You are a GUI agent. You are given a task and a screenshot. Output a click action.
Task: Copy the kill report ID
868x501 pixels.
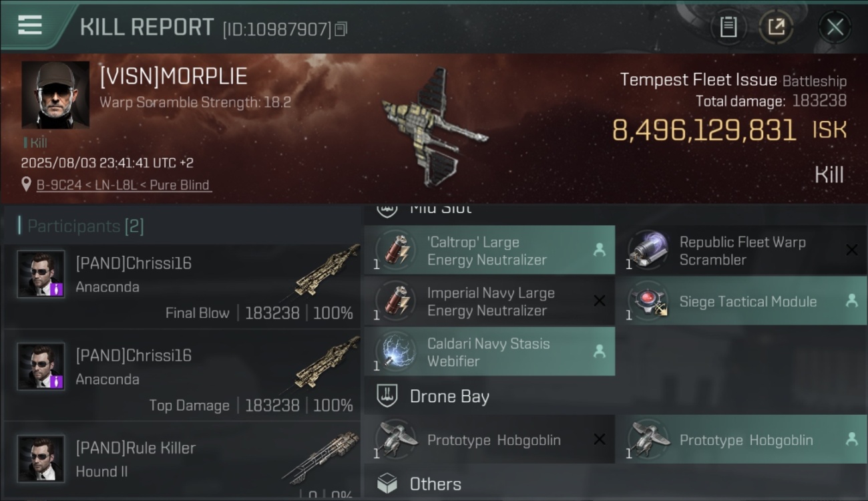click(x=341, y=29)
